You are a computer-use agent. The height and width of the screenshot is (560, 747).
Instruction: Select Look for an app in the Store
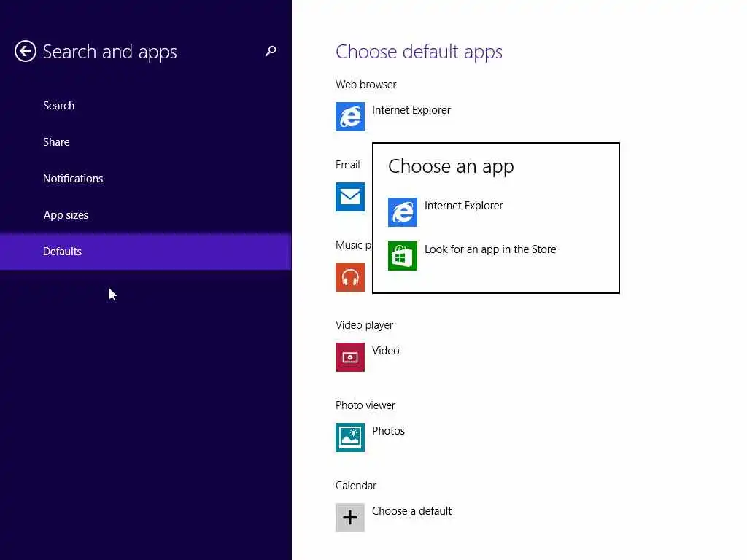(x=490, y=249)
